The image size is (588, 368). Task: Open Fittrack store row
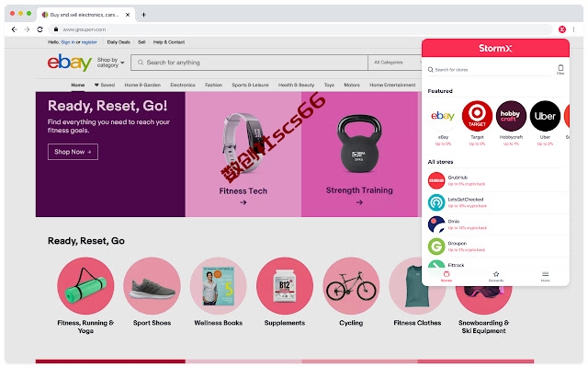[496, 264]
